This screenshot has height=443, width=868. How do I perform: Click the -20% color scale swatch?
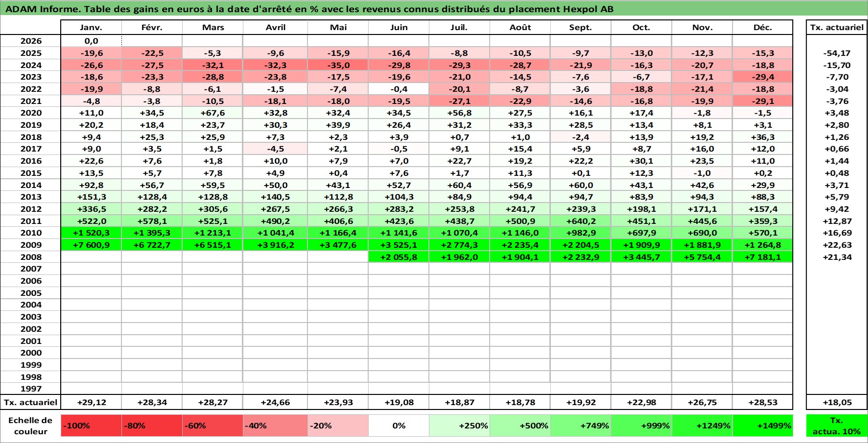(338, 426)
